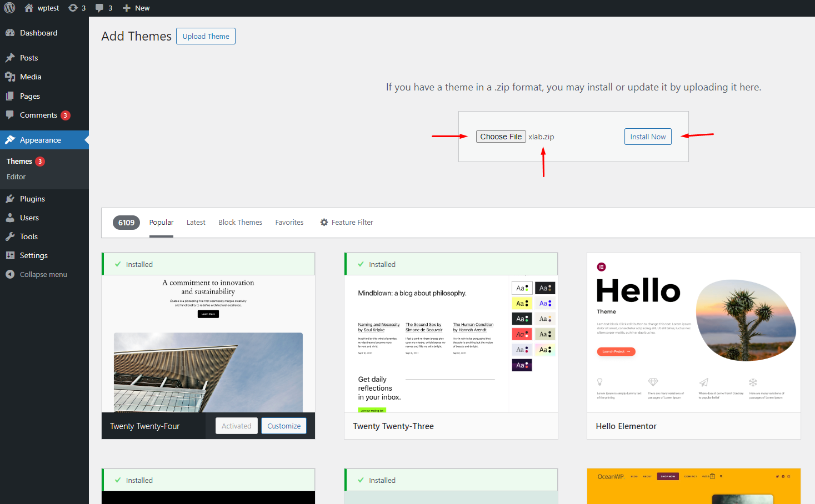Click the Media library icon
This screenshot has width=815, height=504.
tap(10, 77)
